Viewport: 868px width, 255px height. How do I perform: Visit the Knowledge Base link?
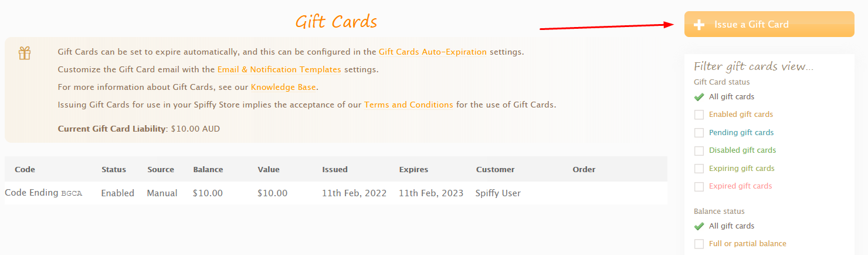click(283, 87)
